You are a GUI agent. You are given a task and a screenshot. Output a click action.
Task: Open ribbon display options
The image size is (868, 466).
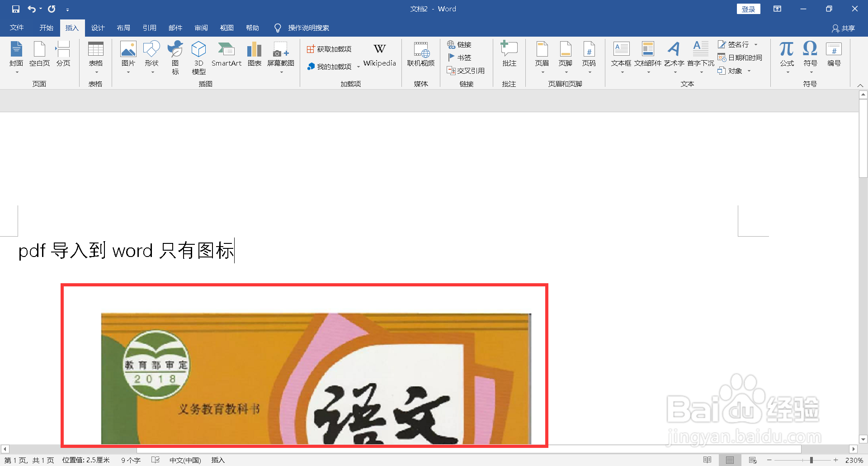pos(777,9)
